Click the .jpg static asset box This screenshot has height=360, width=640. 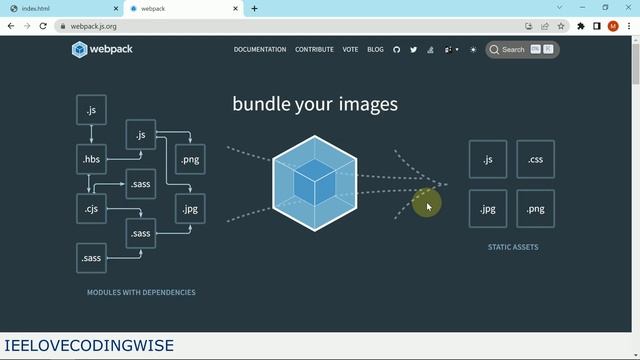point(488,209)
